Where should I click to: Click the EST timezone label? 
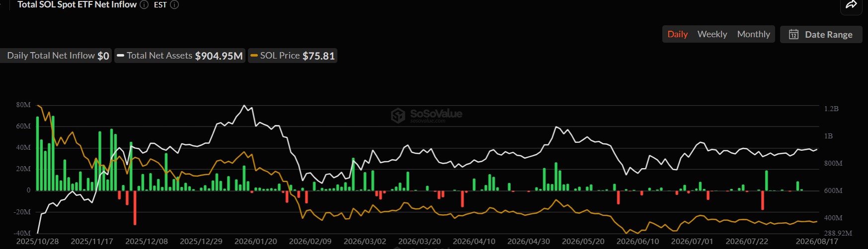point(160,4)
